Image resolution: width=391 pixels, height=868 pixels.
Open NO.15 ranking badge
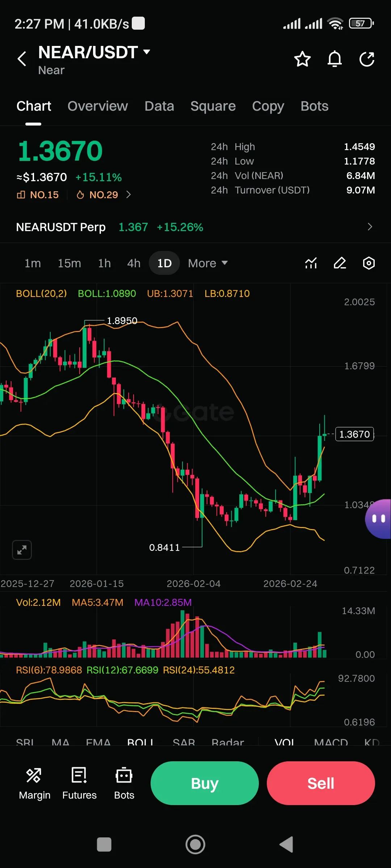click(x=38, y=195)
